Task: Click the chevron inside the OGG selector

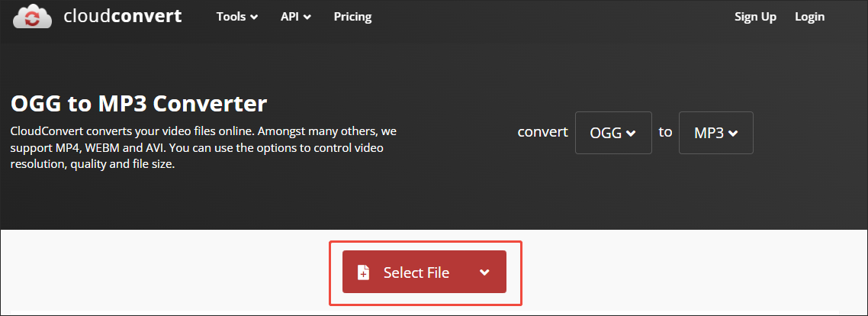Action: (631, 134)
